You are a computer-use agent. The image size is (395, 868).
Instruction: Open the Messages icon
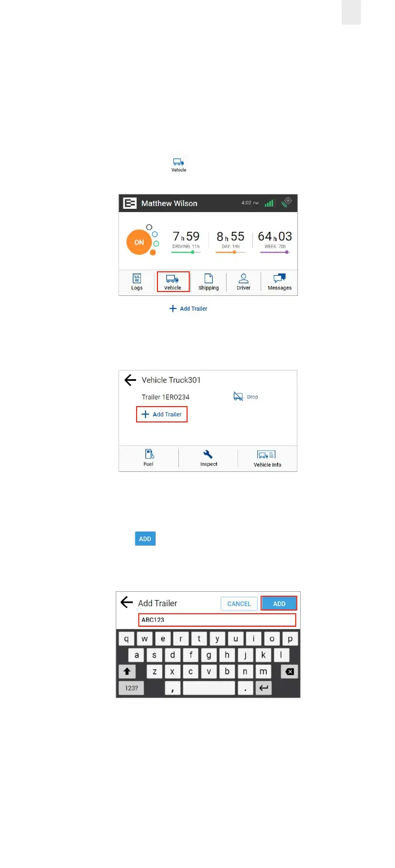(280, 282)
